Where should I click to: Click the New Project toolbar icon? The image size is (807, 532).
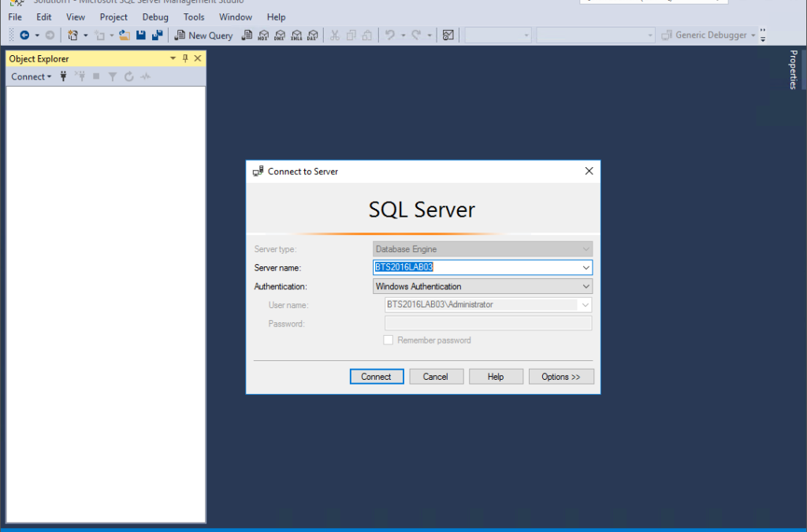(73, 35)
